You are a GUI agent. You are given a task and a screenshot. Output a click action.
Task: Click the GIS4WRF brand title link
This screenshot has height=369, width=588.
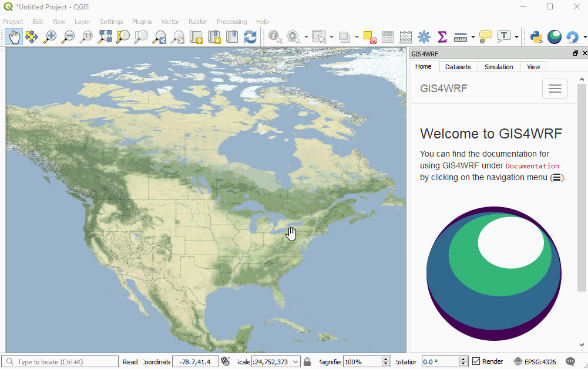[443, 89]
